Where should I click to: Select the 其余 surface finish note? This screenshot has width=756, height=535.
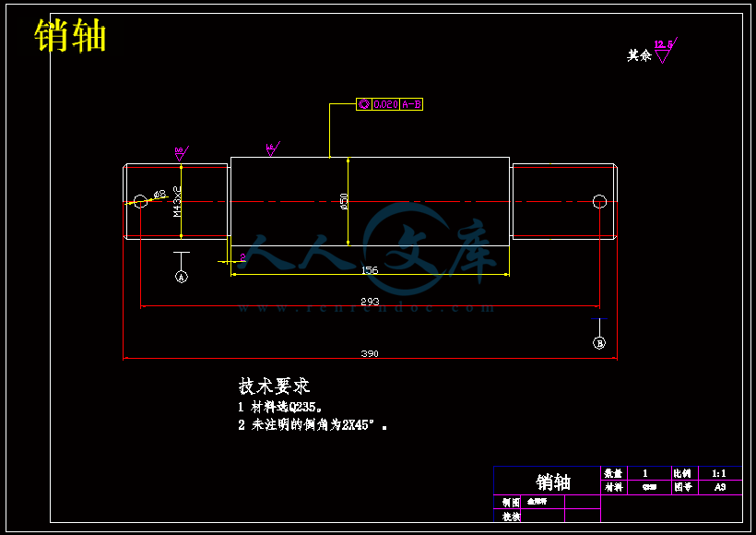coord(639,55)
